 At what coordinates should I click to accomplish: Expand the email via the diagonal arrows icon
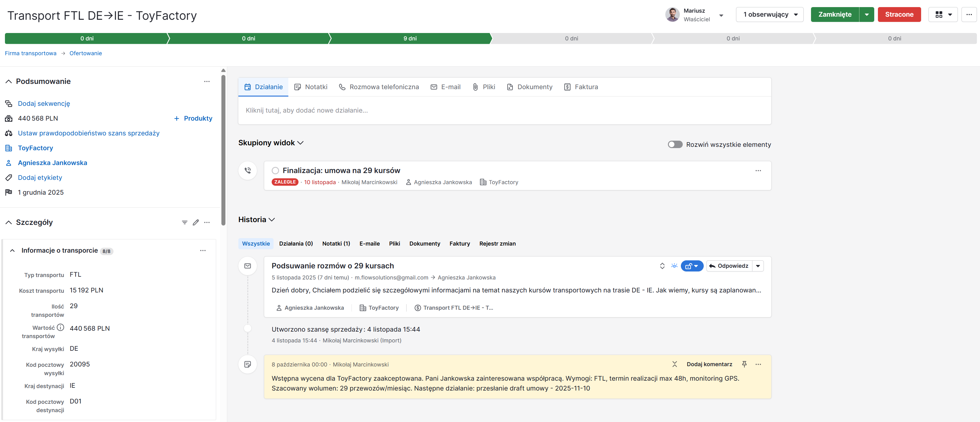tap(662, 266)
